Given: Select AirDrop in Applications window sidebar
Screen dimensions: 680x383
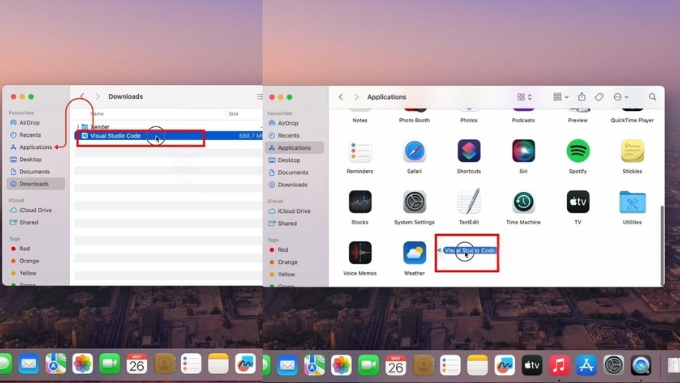Looking at the screenshot, I should (x=294, y=123).
